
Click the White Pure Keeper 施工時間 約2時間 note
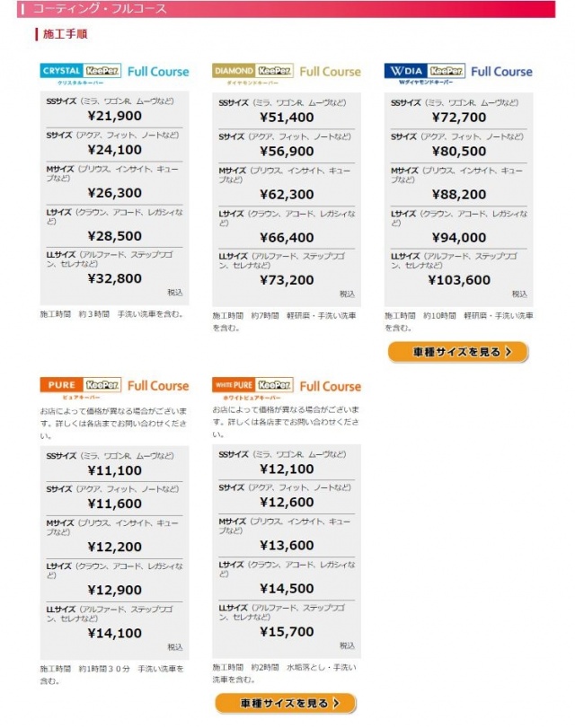tap(284, 673)
